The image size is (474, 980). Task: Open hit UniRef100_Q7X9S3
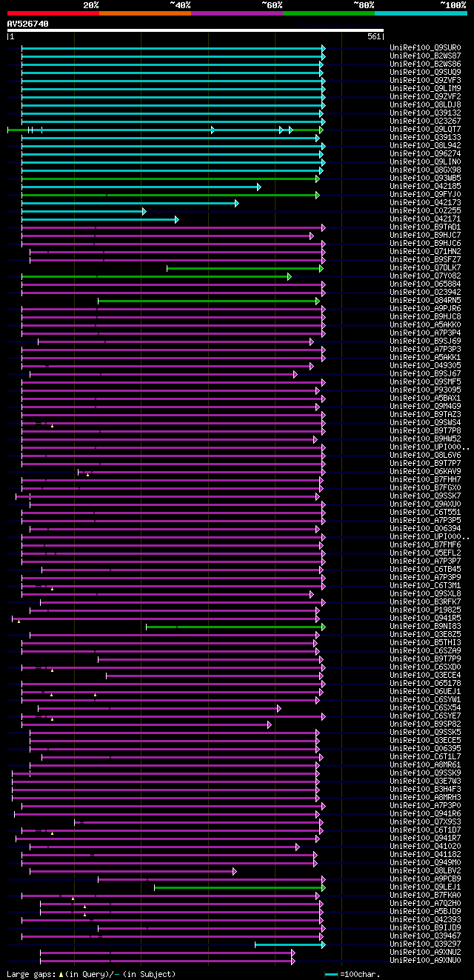(425, 822)
